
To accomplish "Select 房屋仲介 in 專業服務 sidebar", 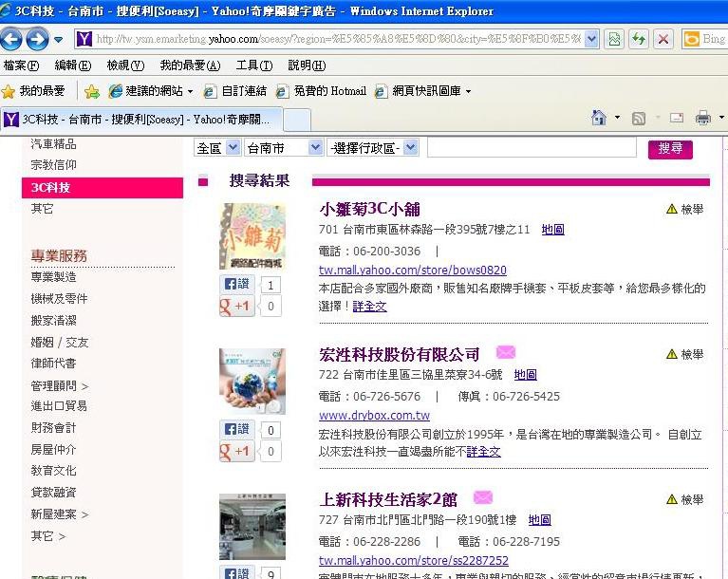I will (x=53, y=450).
